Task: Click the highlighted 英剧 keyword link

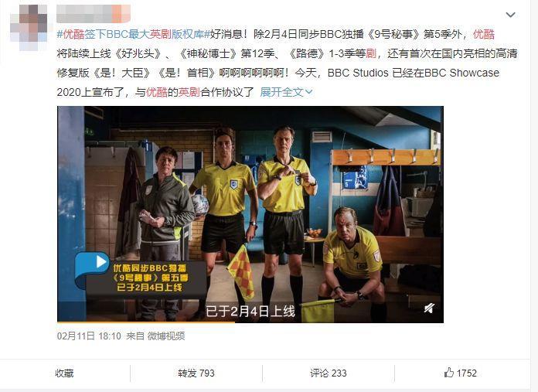Action: pyautogui.click(x=189, y=92)
